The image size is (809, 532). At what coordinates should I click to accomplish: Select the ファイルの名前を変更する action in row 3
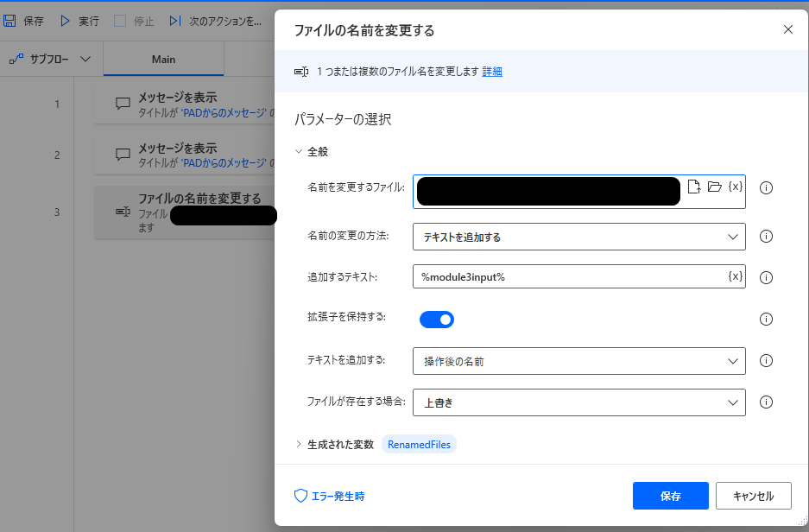pyautogui.click(x=184, y=212)
